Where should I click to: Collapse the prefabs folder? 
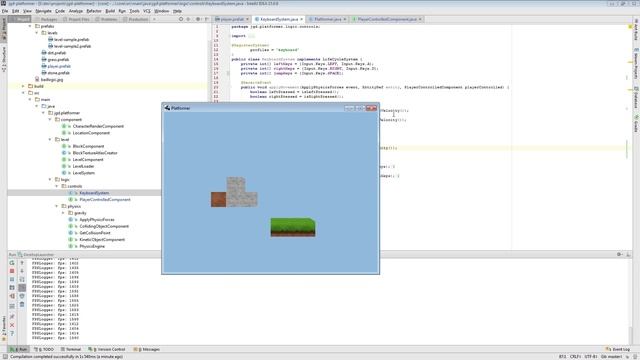pos(30,26)
